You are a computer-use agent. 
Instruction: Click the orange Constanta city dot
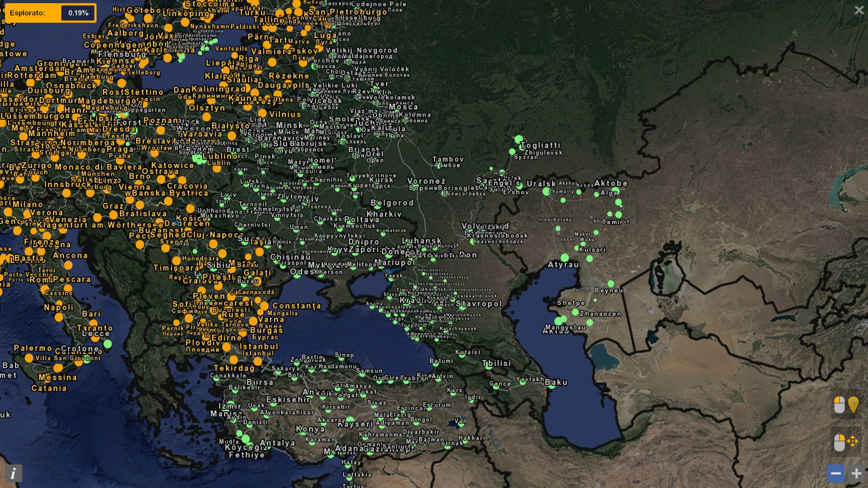[x=264, y=306]
